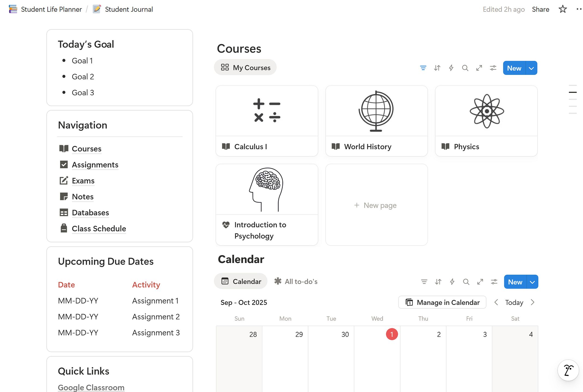Click New button in Calendar section
Screen dimensions: 583x392
point(515,282)
